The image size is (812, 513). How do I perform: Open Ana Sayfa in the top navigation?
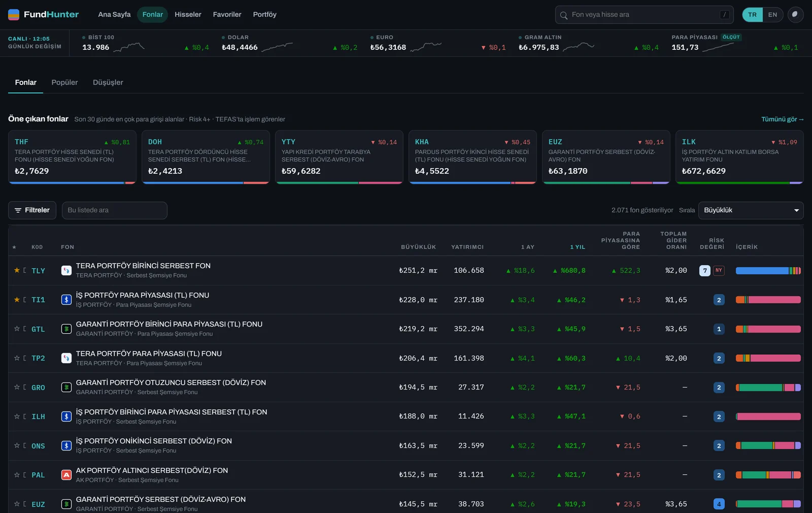coord(114,15)
